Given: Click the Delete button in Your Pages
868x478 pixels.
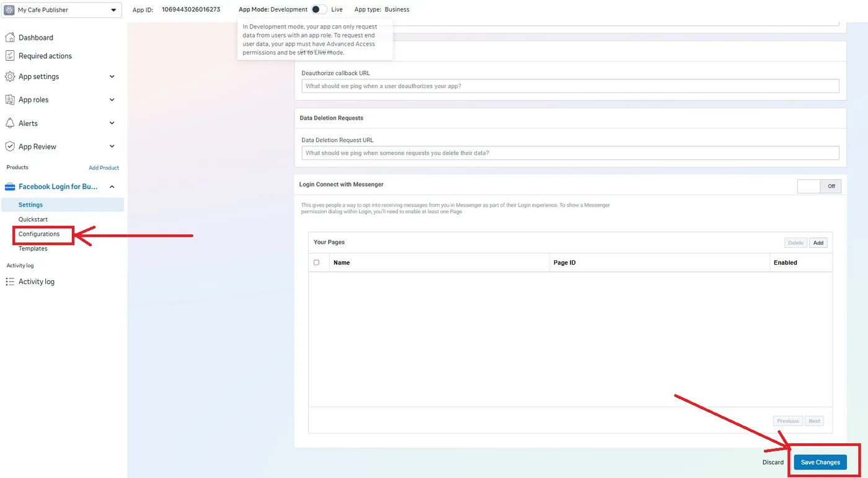Looking at the screenshot, I should click(x=795, y=243).
